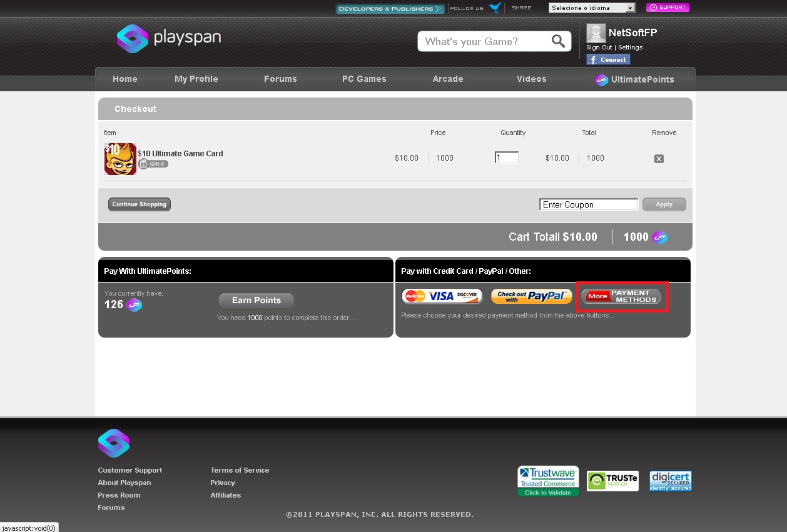
Task: Click the What's your Game search field
Action: 483,42
